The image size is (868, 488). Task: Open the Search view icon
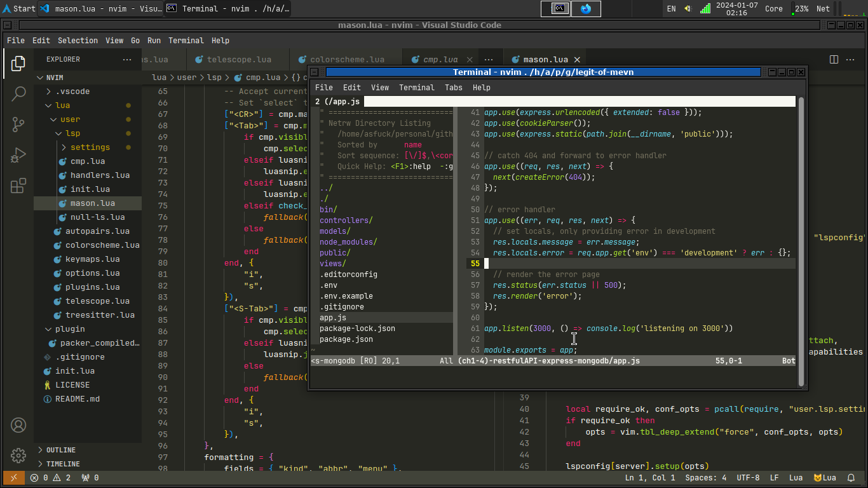coord(18,94)
